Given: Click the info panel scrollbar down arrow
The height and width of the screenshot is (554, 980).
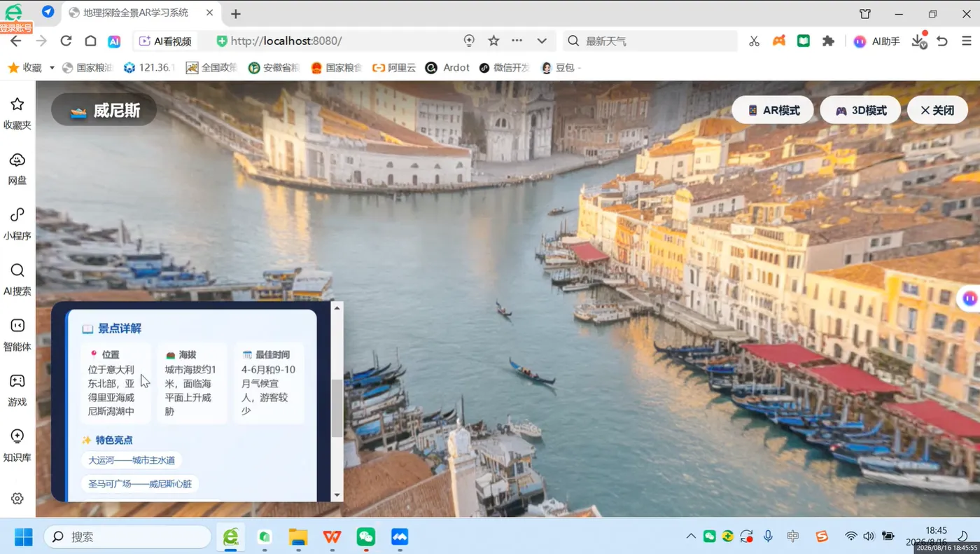Looking at the screenshot, I should (337, 495).
